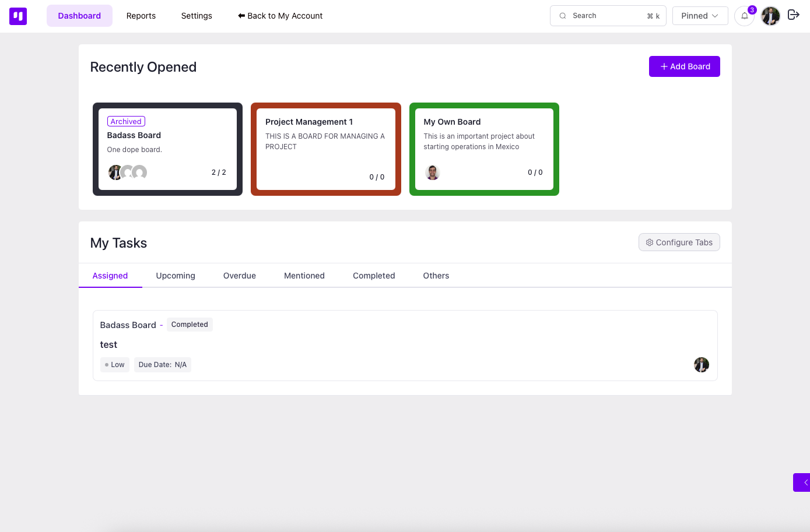Screen dimensions: 810x532
Task: Click member avatars on the Badass Board card
Action: [x=128, y=172]
